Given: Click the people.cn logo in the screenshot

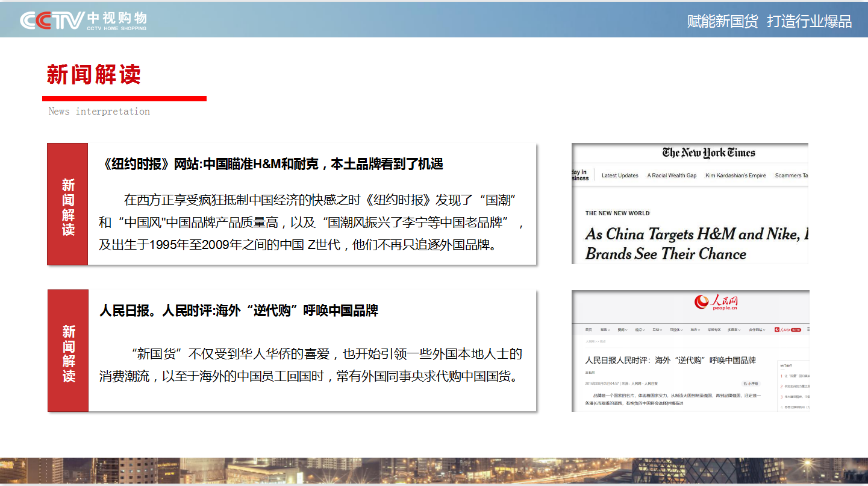Looking at the screenshot, I should [716, 302].
